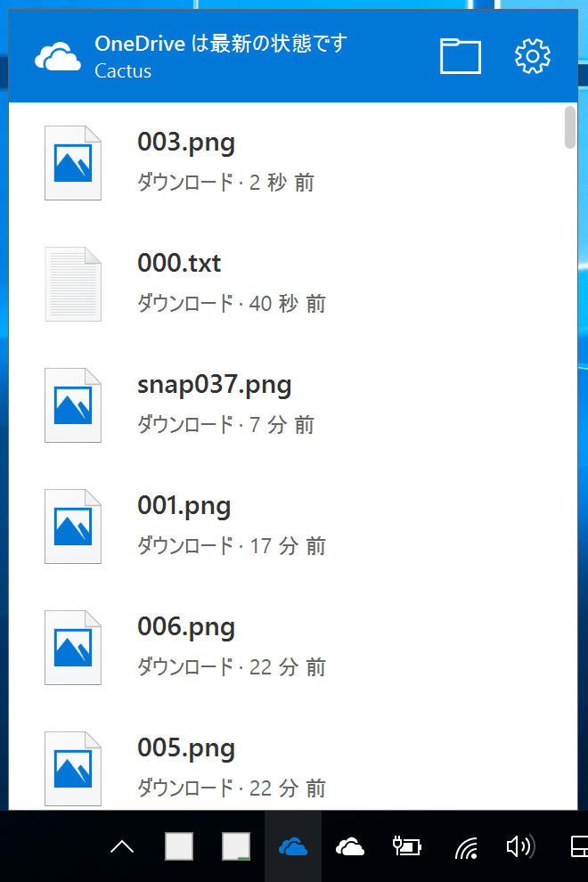Click 'ダウンロード · 40 秒 前' status text
The image size is (588, 882).
tap(232, 304)
